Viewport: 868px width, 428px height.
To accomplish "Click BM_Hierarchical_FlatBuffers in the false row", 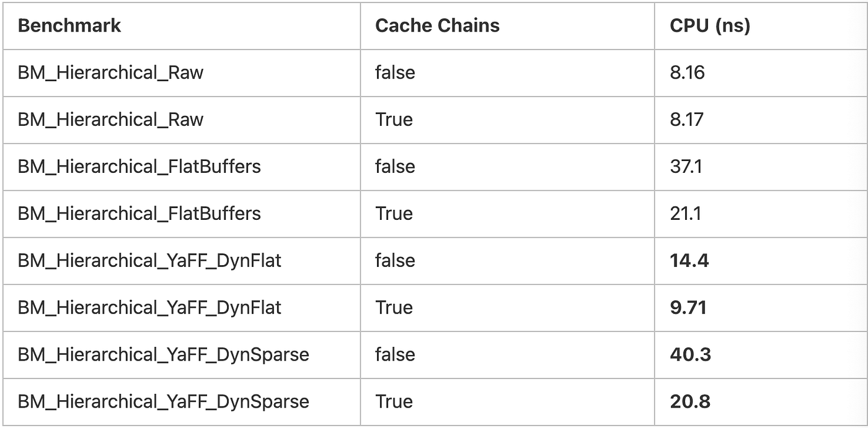I will tap(139, 167).
